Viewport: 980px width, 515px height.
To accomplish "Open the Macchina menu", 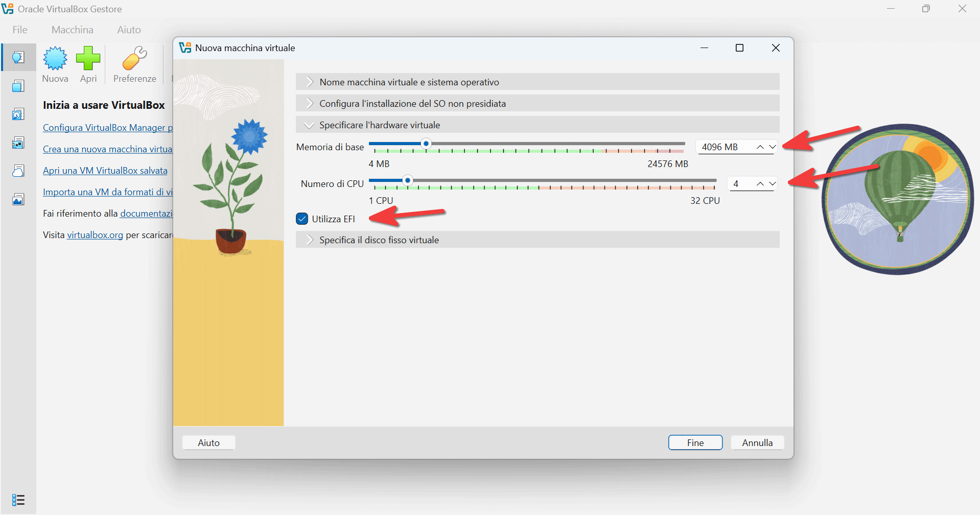I will click(x=73, y=30).
